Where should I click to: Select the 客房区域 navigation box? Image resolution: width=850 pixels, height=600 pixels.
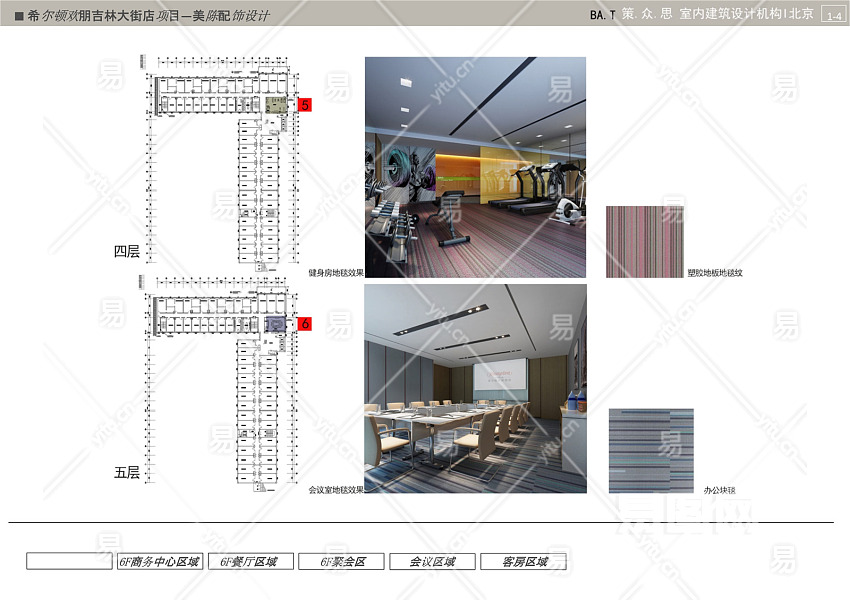524,562
